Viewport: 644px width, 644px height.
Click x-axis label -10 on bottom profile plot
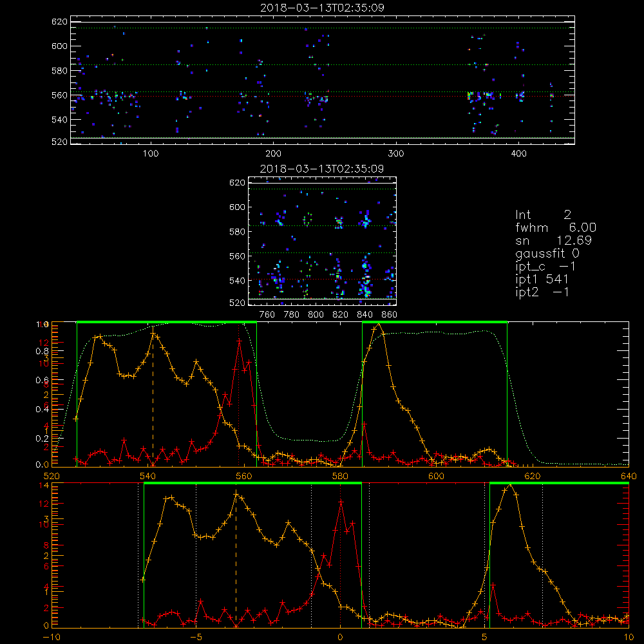[x=52, y=637]
